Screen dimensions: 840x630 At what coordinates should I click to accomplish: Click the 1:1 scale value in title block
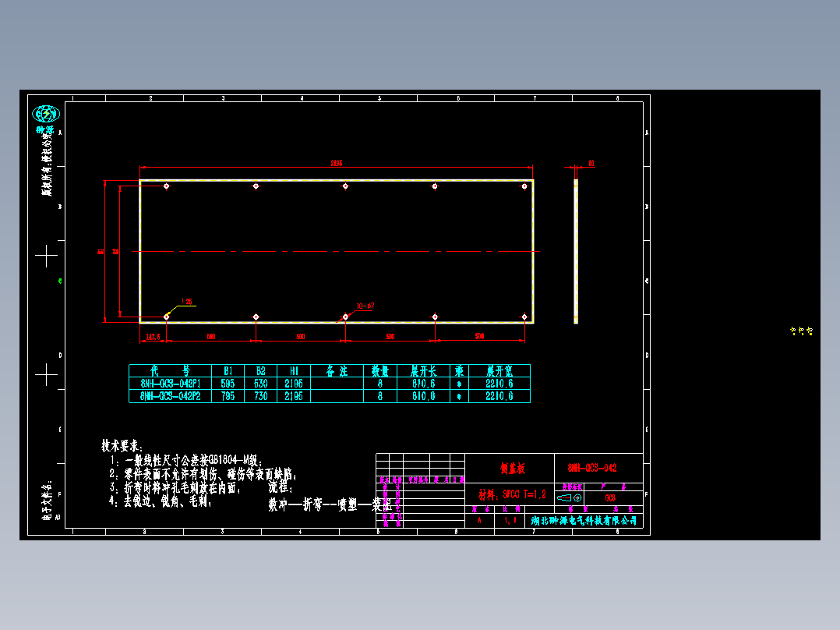pos(510,520)
